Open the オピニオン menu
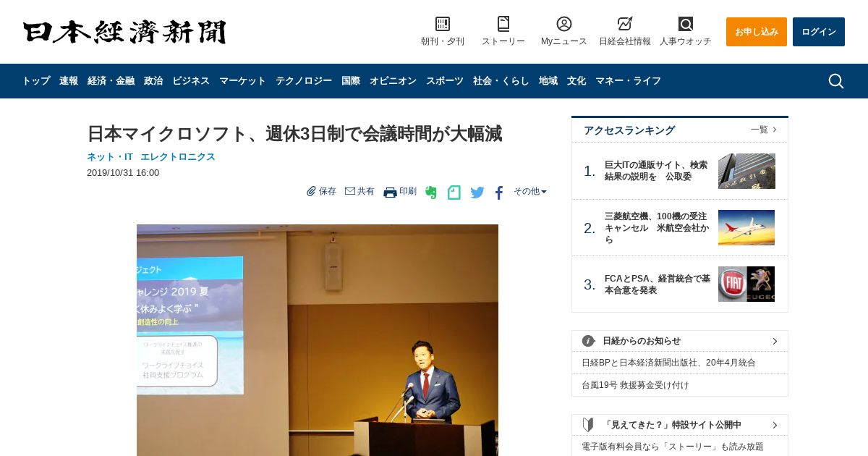 (x=393, y=81)
